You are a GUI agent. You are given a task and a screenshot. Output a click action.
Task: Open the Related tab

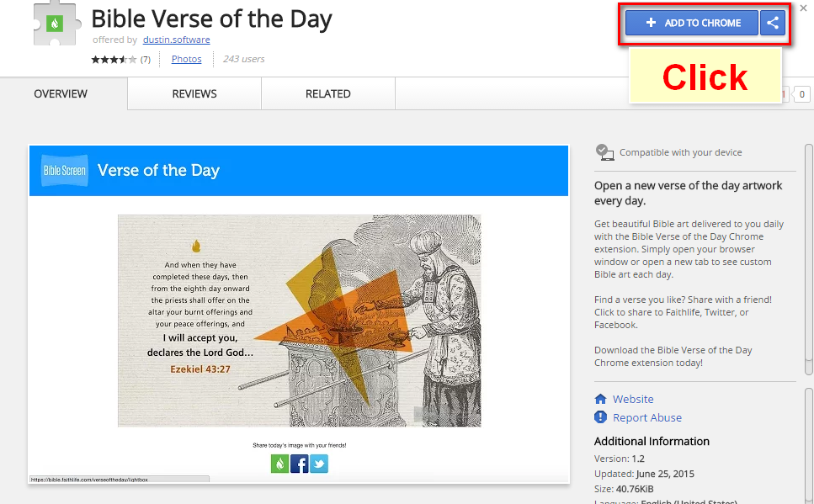[x=327, y=93]
